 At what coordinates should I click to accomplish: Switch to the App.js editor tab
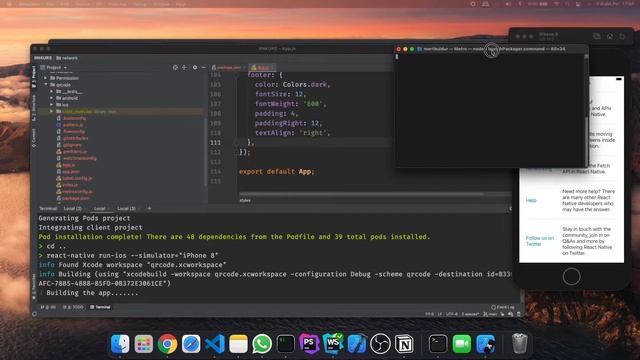[263, 67]
